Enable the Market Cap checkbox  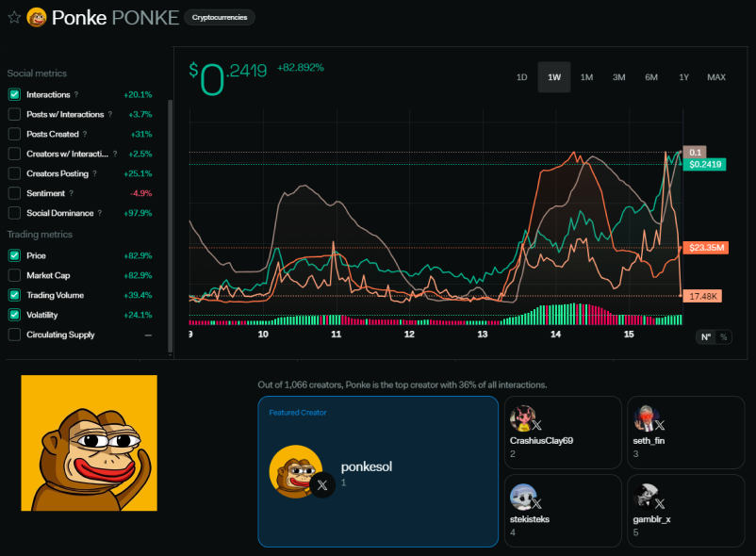pos(14,275)
